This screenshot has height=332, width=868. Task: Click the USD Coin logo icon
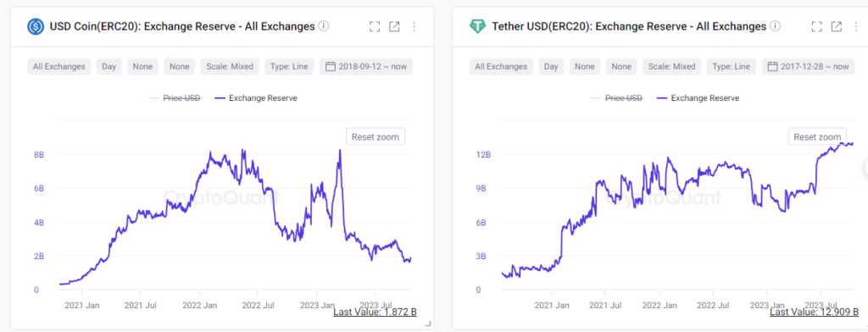click(x=36, y=26)
